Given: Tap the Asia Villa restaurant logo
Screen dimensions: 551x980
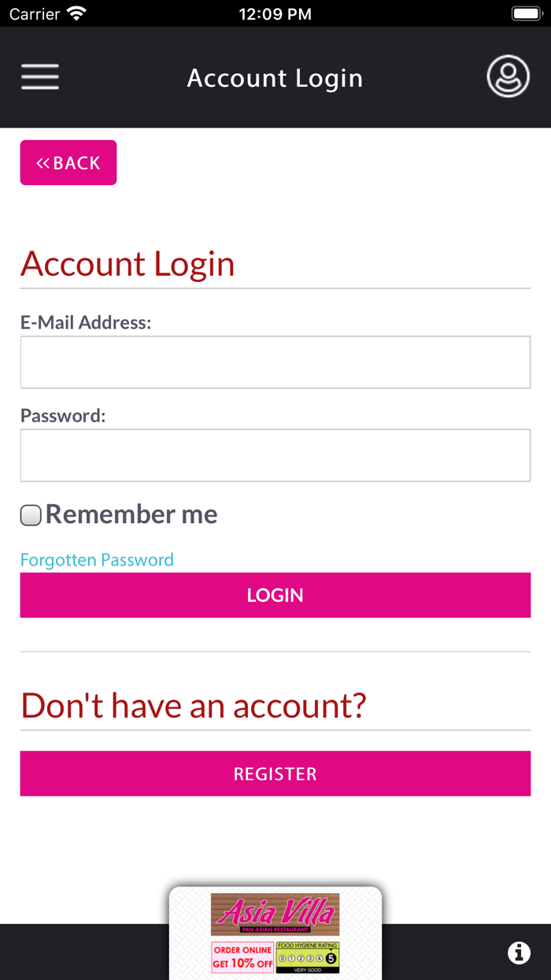Looking at the screenshot, I should pos(275,914).
